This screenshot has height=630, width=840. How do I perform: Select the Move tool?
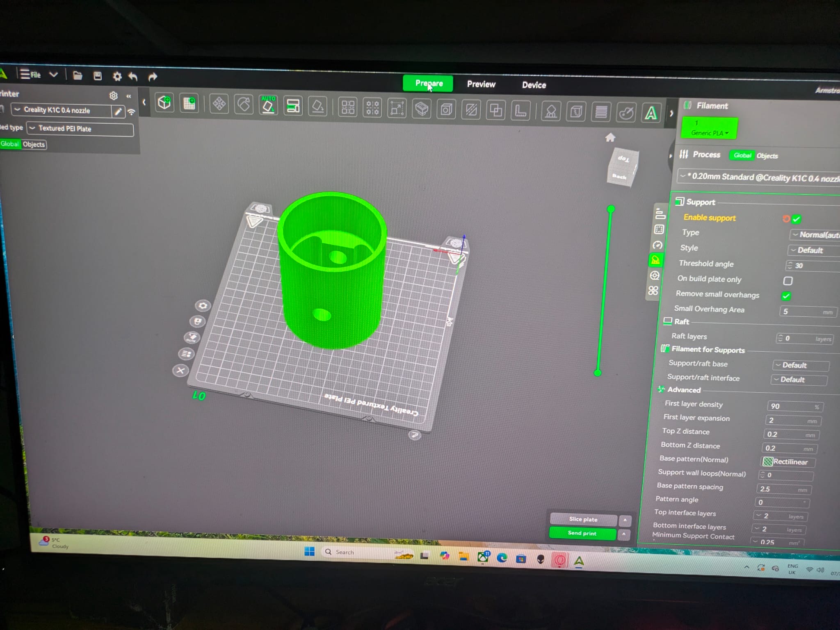(219, 104)
